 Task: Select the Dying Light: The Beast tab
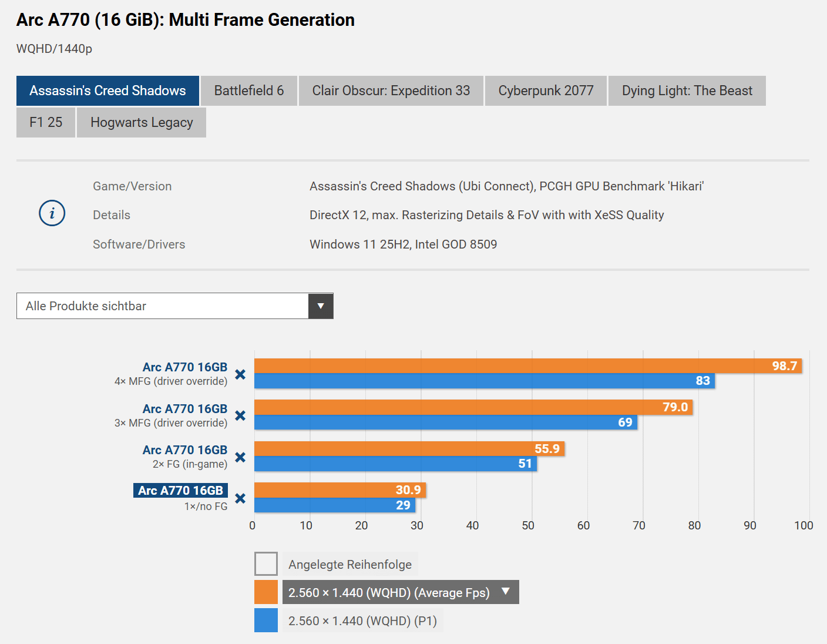(687, 90)
